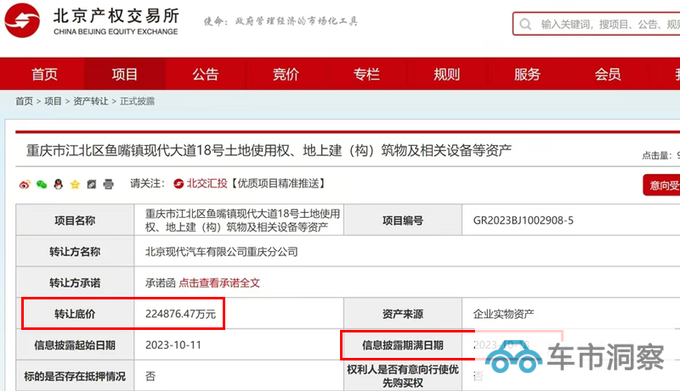680x391 pixels.
Task: Share the page via QQ penguin icon
Action: [58, 184]
